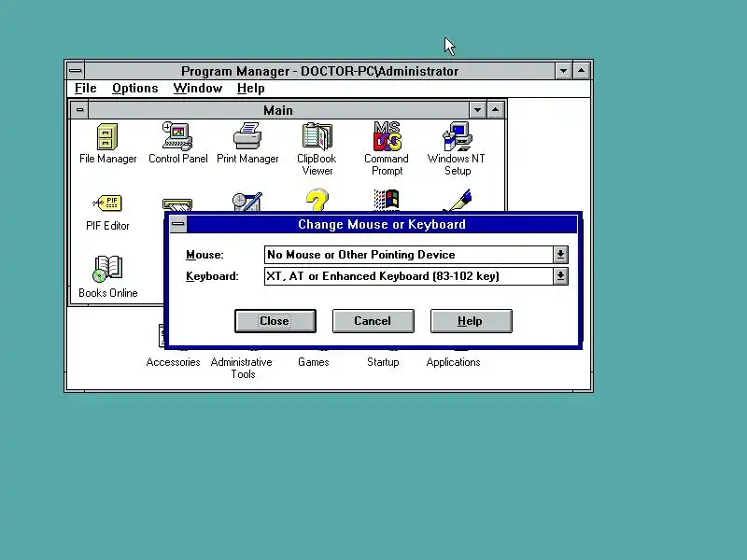Minimize the Program Manager window

(563, 71)
